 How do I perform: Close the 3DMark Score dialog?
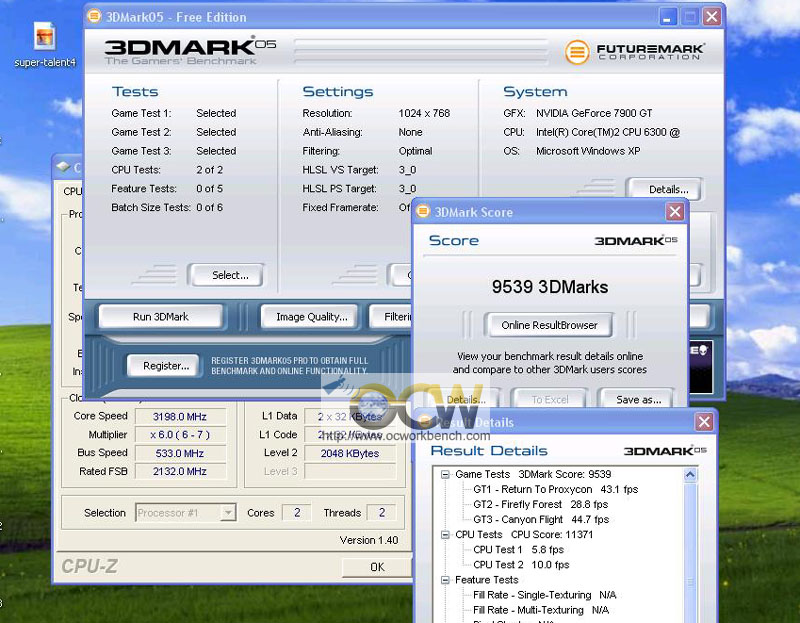[x=674, y=212]
